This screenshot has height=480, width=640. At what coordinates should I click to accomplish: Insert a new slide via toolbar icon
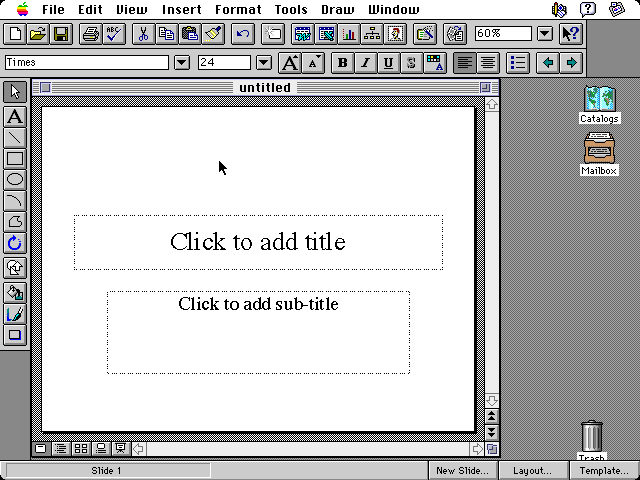click(273, 34)
